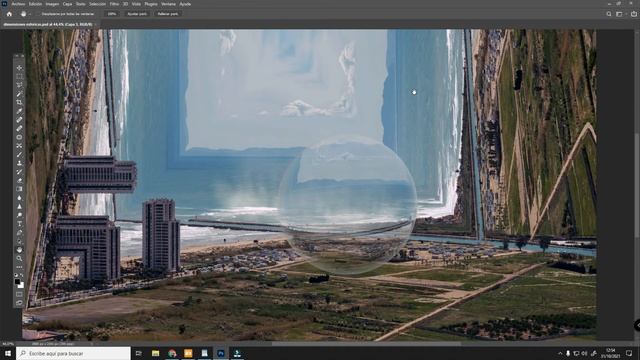Open the notification center
Screen dimensions: 640x360
pos(629,353)
